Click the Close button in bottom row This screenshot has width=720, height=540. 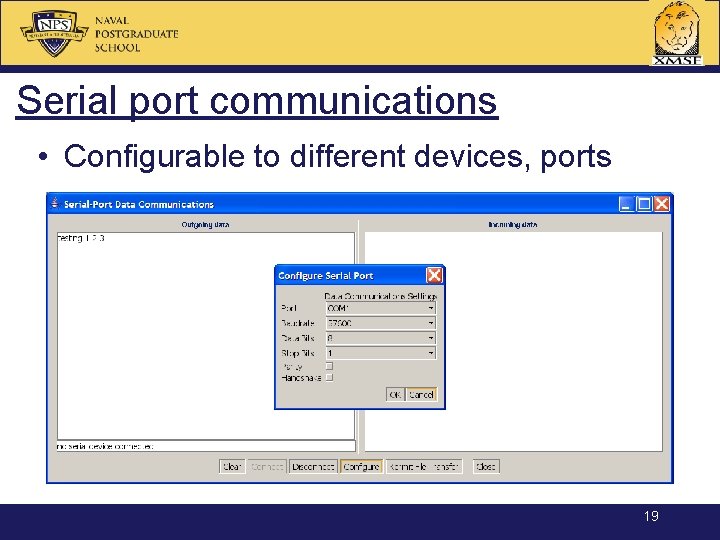tap(486, 467)
